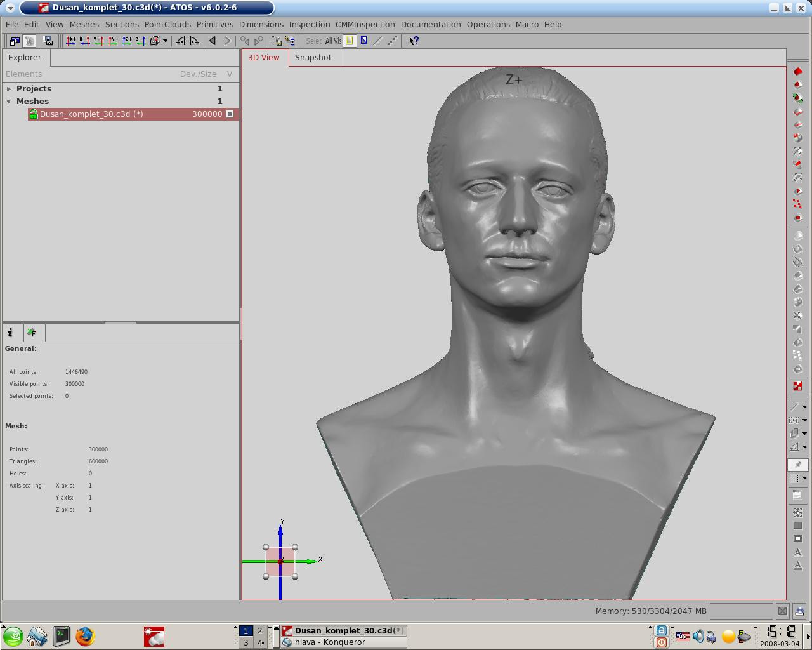
Task: Open the Inspection menu
Action: tap(309, 24)
